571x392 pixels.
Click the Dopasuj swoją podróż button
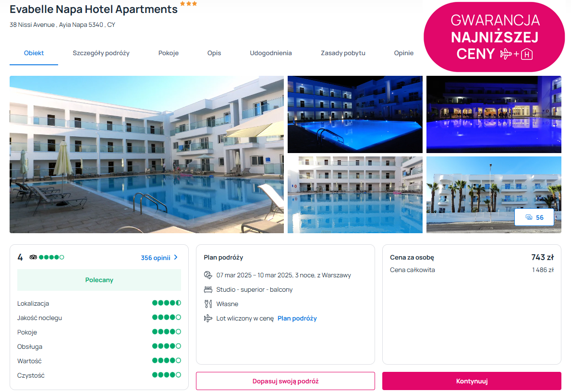pos(285,381)
